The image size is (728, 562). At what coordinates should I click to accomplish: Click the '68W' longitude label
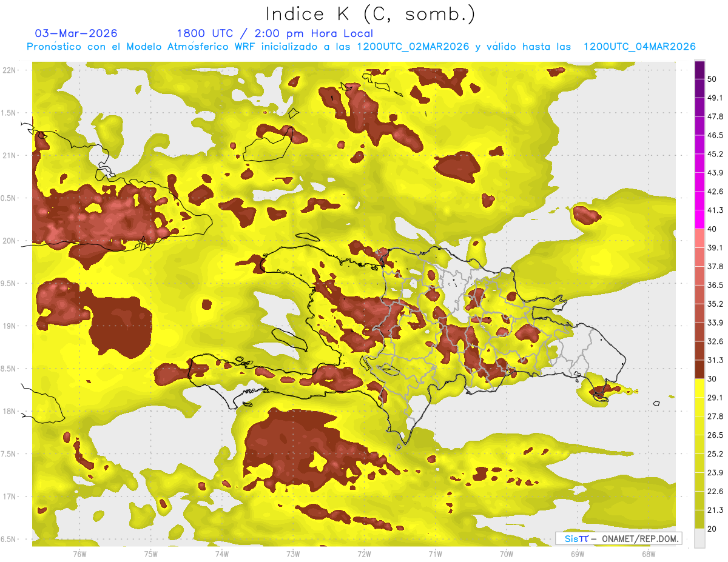tap(649, 554)
